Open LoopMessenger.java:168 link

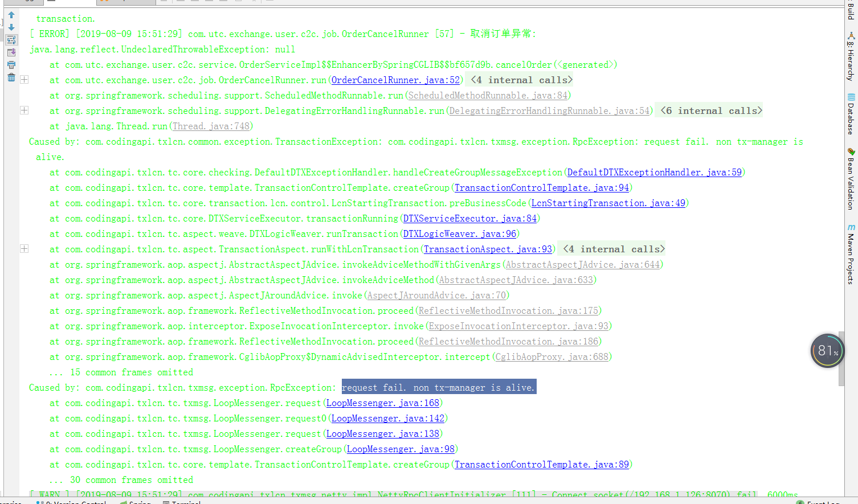[x=382, y=403]
